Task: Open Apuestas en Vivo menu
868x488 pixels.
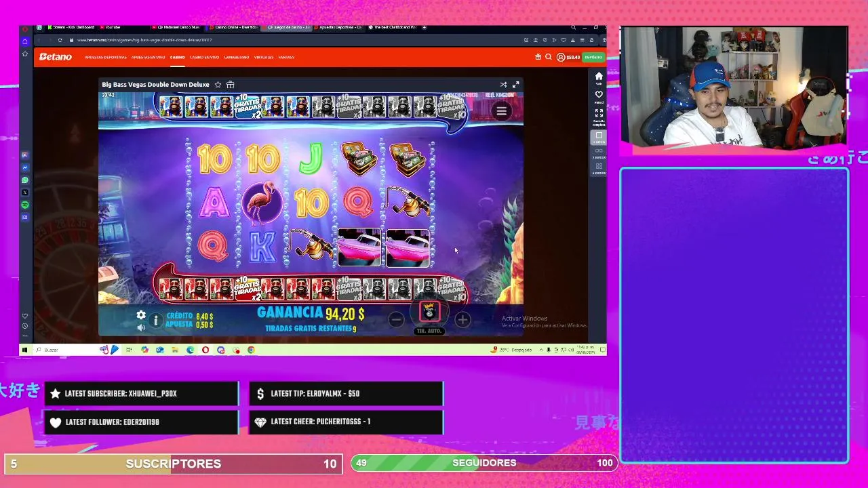Action: [148, 58]
